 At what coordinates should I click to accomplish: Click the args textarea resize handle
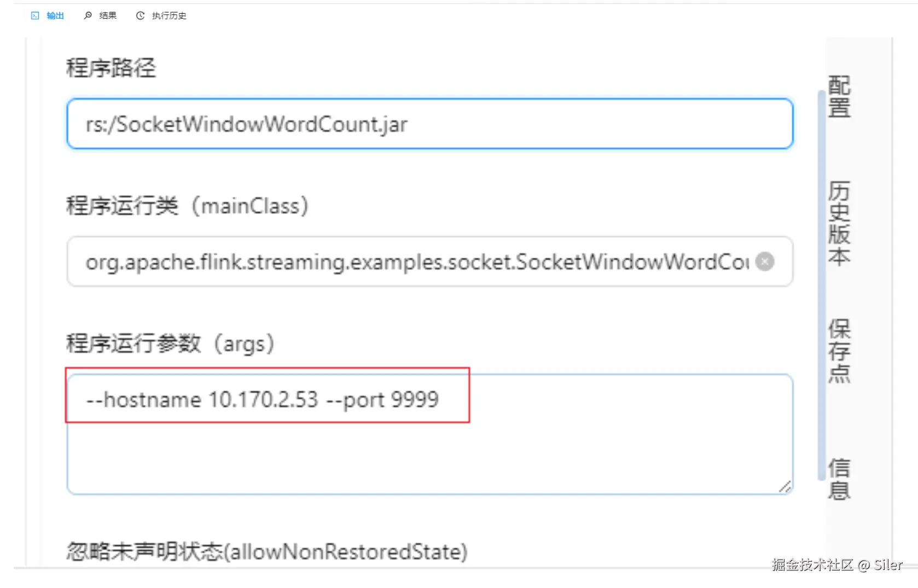pyautogui.click(x=785, y=486)
